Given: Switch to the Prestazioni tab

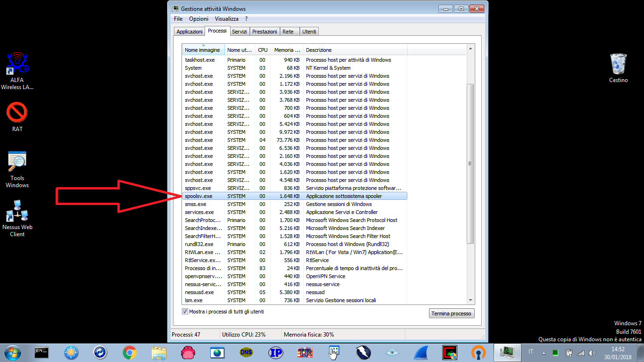Looking at the screenshot, I should pos(264,32).
